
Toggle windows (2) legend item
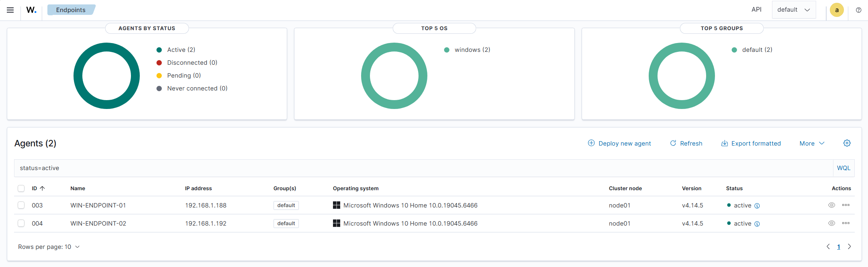[x=467, y=50]
